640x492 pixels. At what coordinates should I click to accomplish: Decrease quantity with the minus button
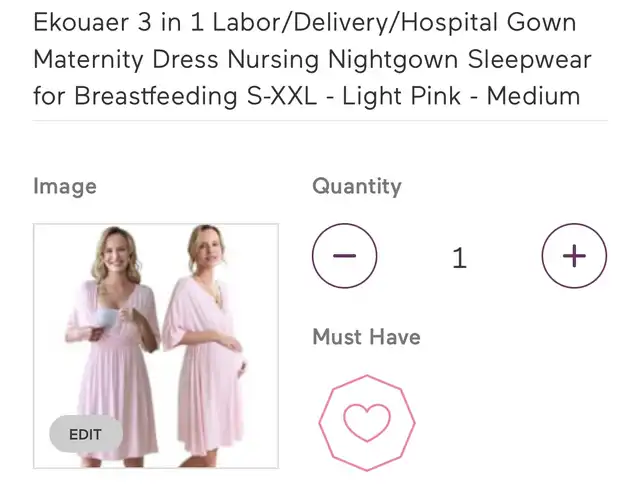[344, 256]
